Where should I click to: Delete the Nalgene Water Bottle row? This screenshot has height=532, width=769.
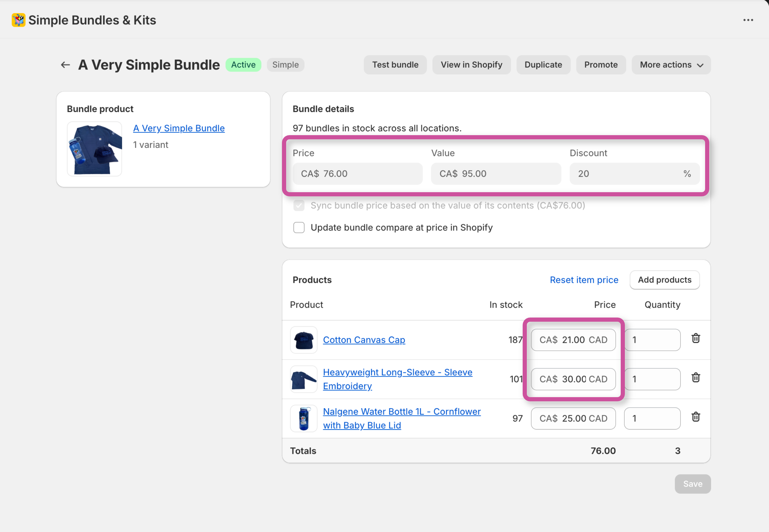point(696,417)
